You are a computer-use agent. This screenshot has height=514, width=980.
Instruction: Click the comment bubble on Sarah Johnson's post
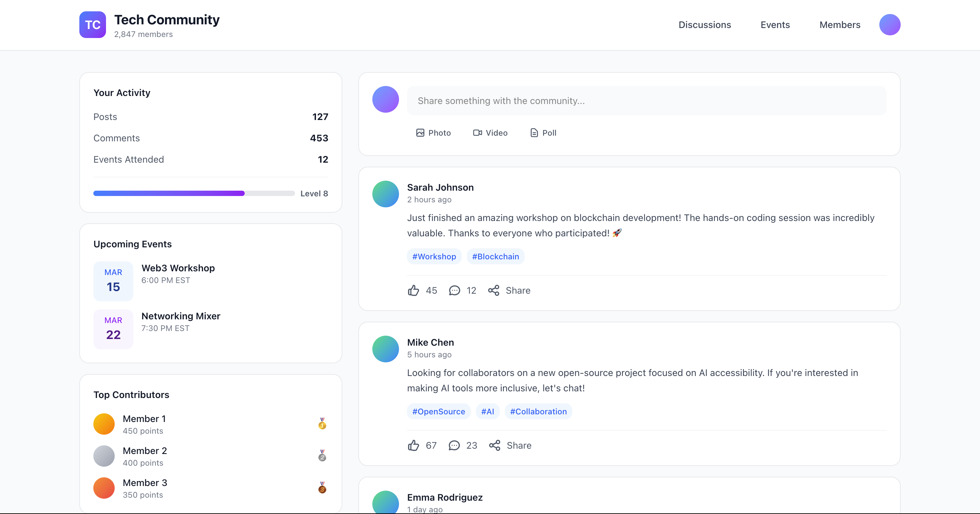(x=454, y=290)
